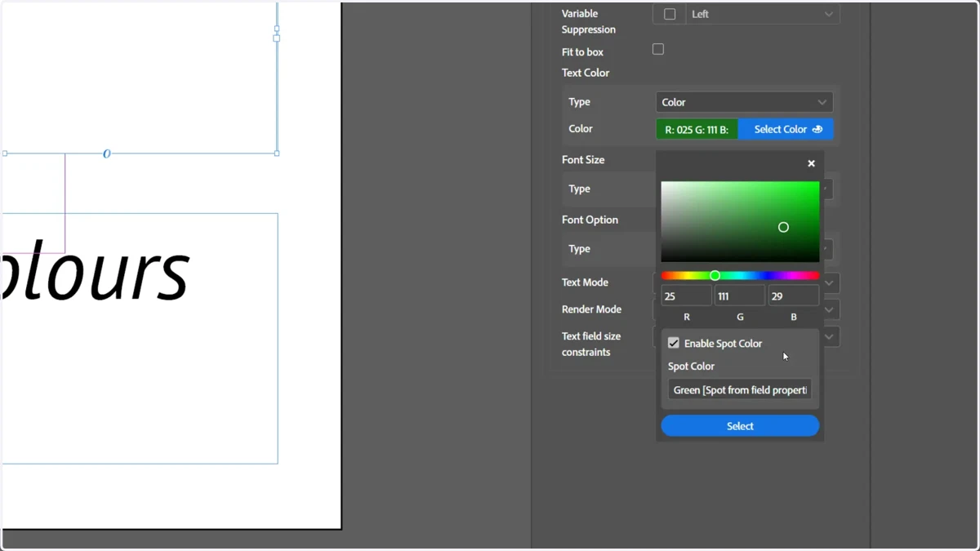
Task: Click the Spot Color name field
Action: (x=740, y=390)
